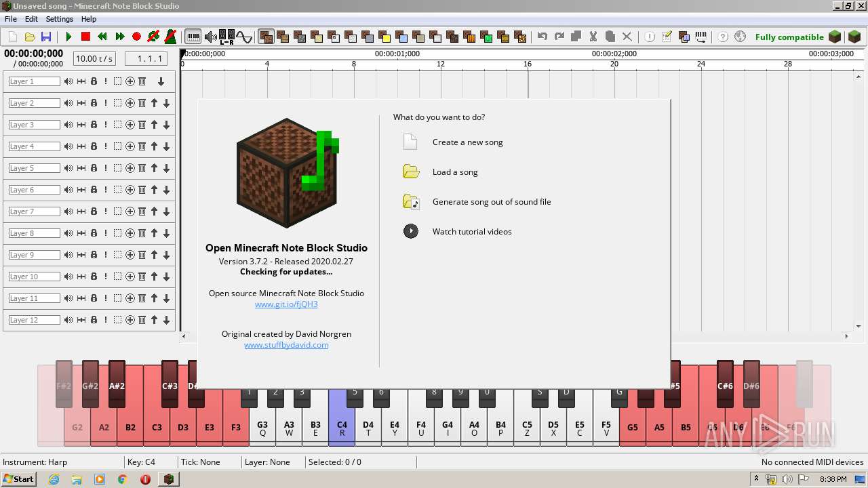Choose Load a song
Viewport: 868px width, 488px height.
455,172
